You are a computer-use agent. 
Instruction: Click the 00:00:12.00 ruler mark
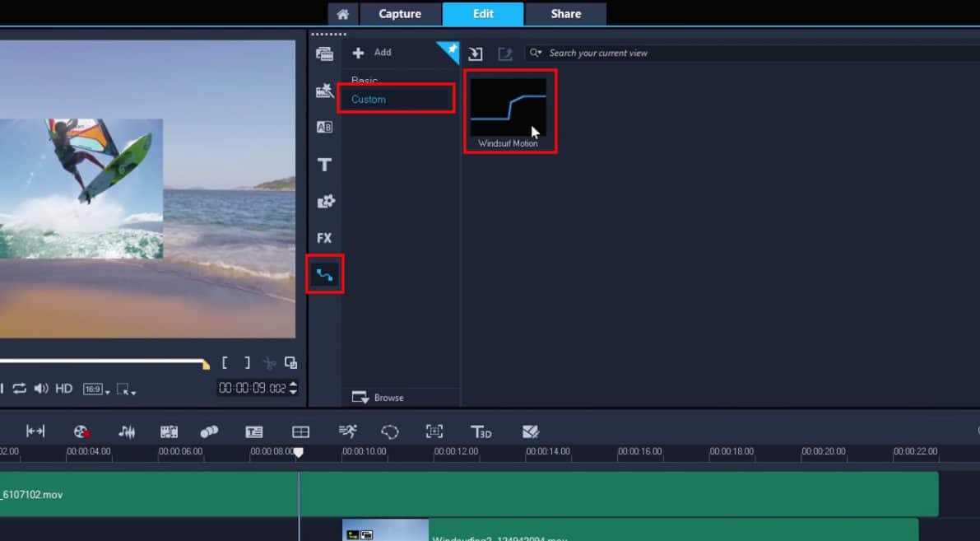(456, 451)
